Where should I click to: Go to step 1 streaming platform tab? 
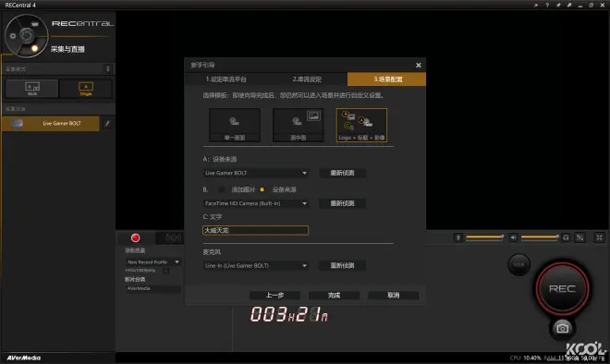(x=226, y=79)
